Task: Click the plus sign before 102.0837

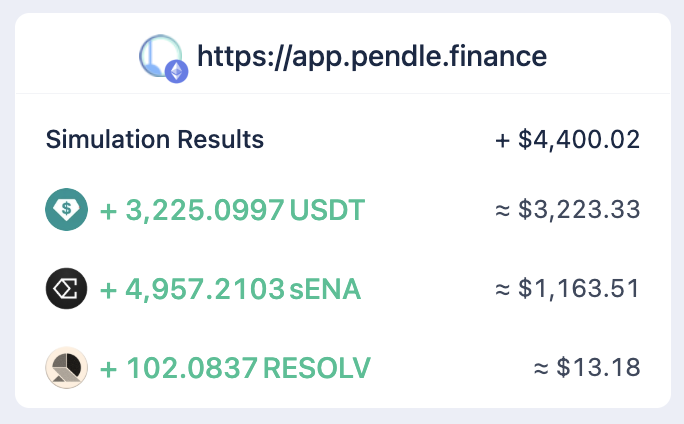Action: [109, 368]
